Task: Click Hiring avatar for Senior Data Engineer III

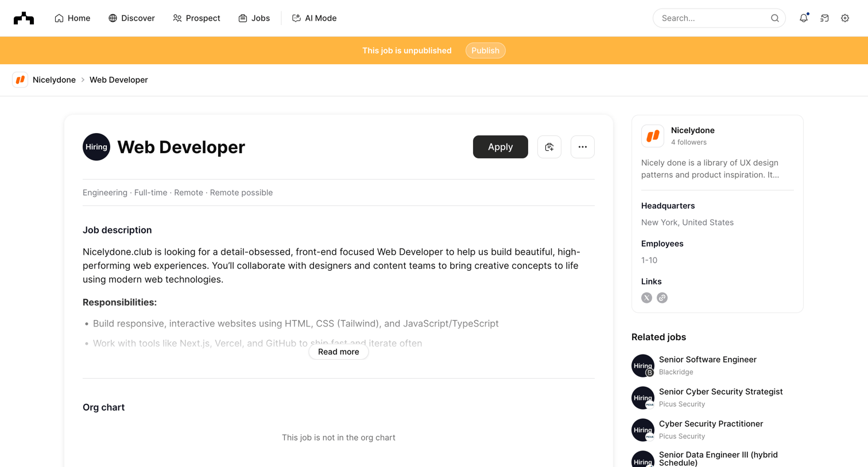Action: (x=643, y=459)
